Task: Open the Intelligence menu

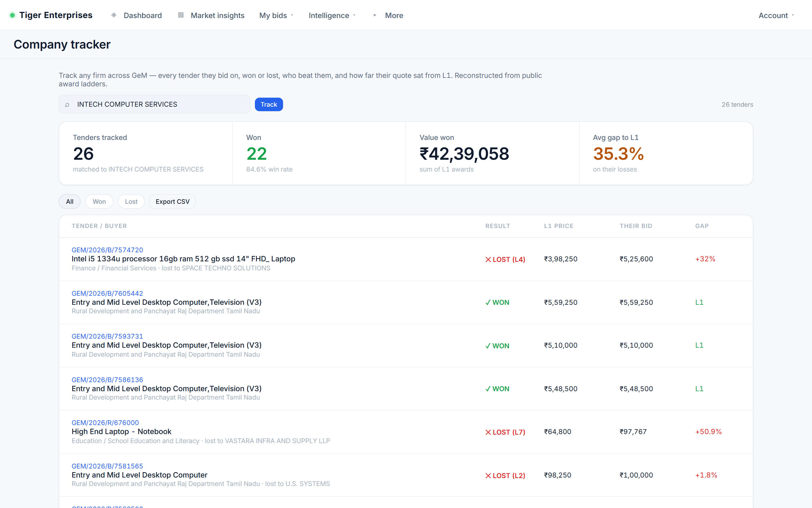Action: [x=332, y=16]
